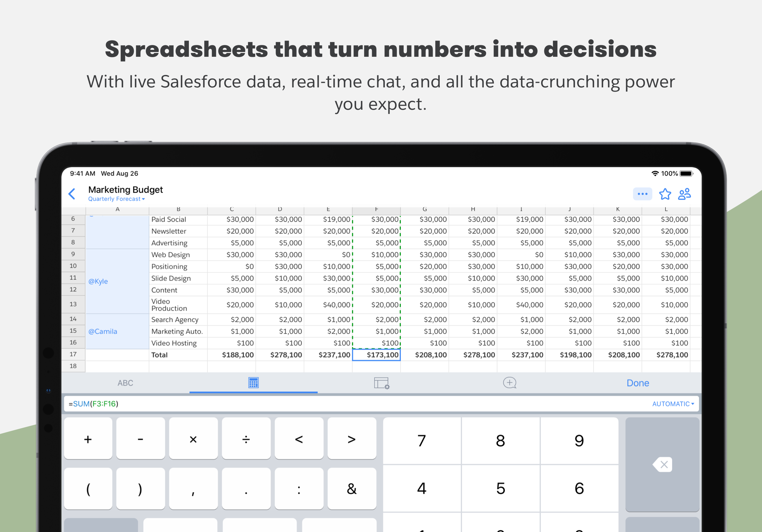762x532 pixels.
Task: Tap the ampersand key
Action: (351, 489)
